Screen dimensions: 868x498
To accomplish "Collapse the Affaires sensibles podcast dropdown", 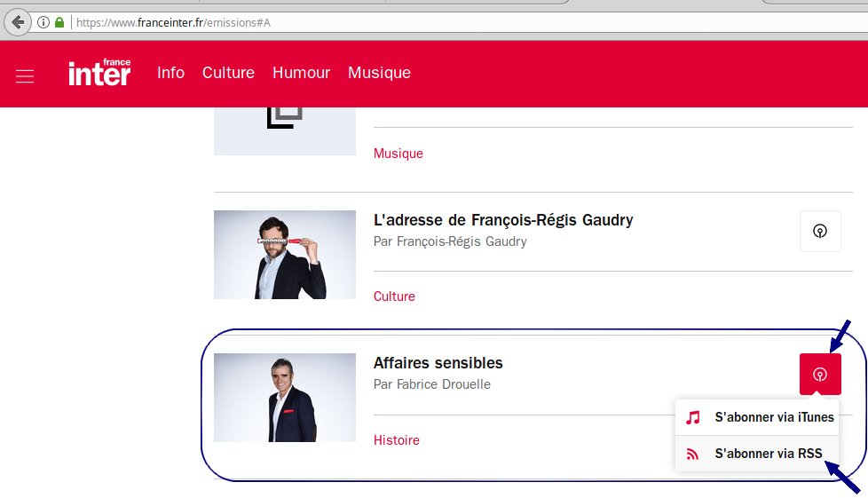I will tap(820, 374).
